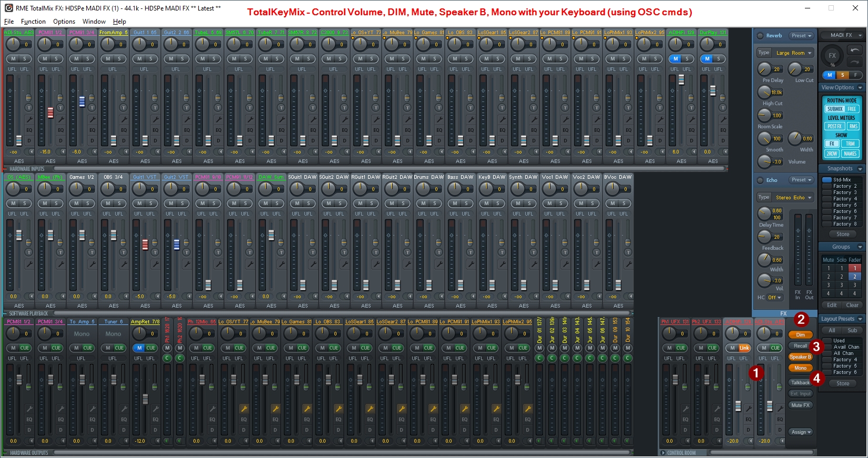Open the File menu
868x458 pixels.
tap(9, 22)
